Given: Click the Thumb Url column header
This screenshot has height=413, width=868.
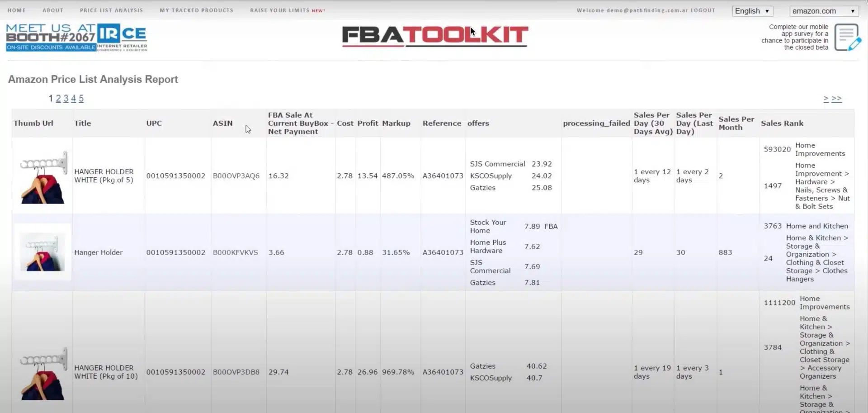Looking at the screenshot, I should point(33,123).
